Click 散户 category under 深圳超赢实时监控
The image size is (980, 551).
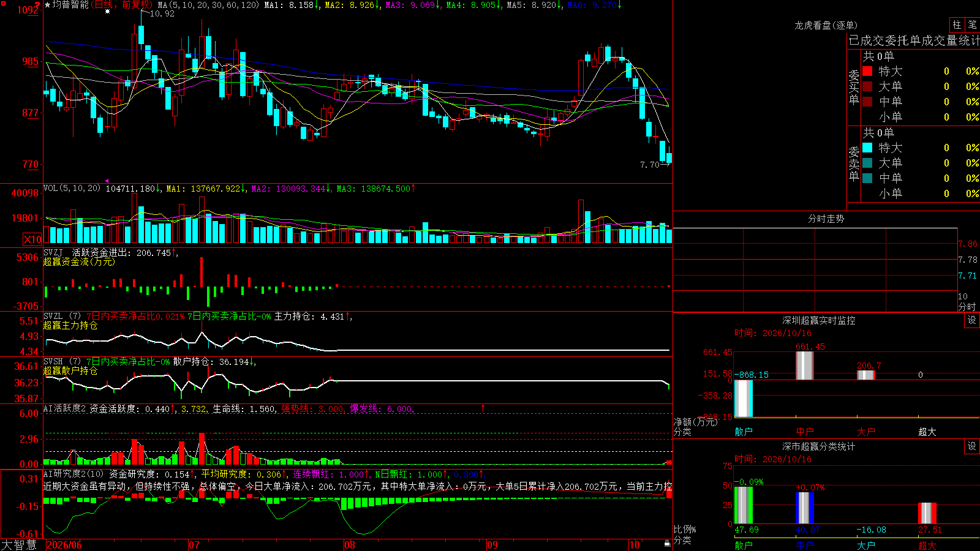(x=744, y=432)
